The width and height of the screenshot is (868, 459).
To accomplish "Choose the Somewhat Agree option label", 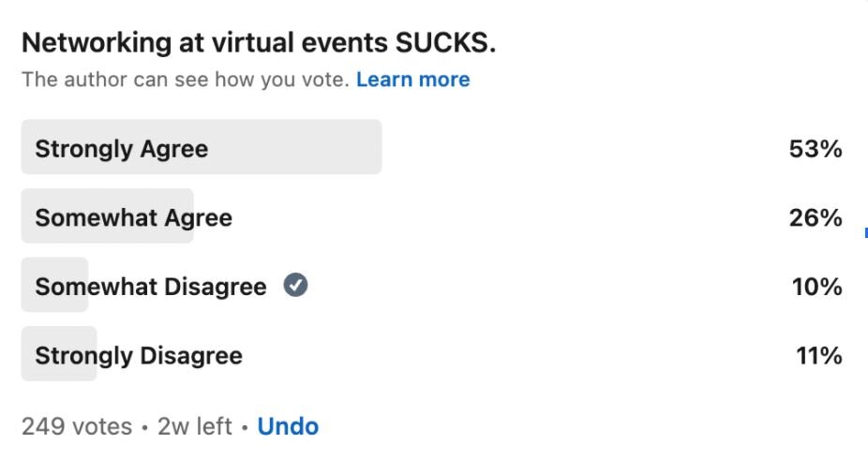I will 133,218.
